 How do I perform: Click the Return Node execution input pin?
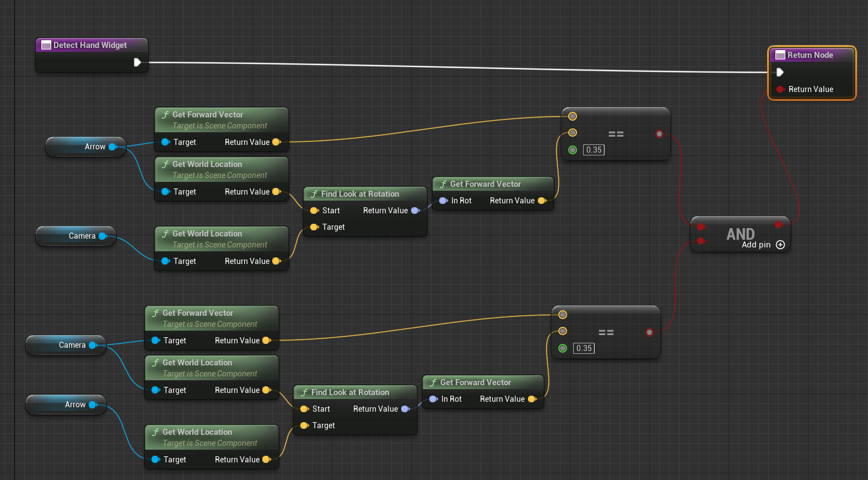click(780, 72)
